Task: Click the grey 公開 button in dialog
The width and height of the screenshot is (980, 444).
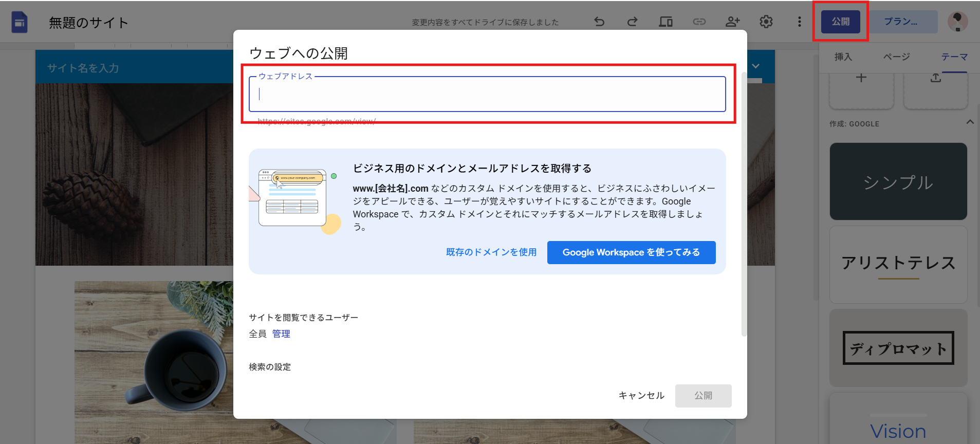Action: (704, 396)
